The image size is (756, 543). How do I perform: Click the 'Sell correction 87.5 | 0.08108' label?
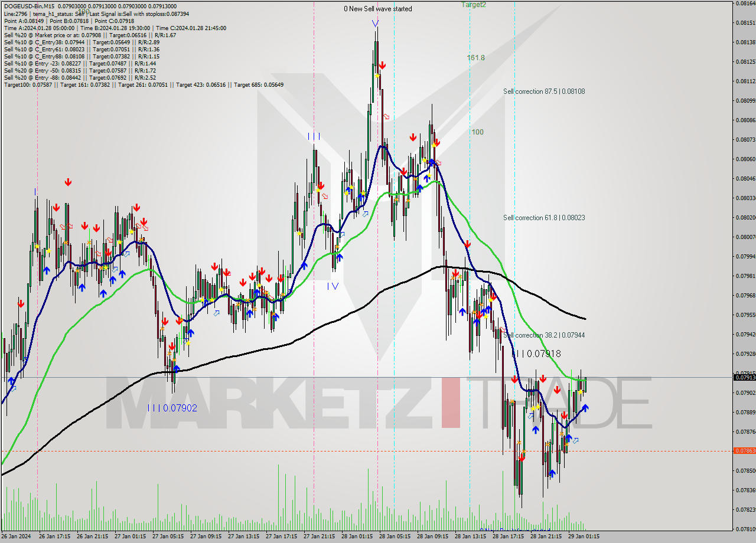[544, 91]
